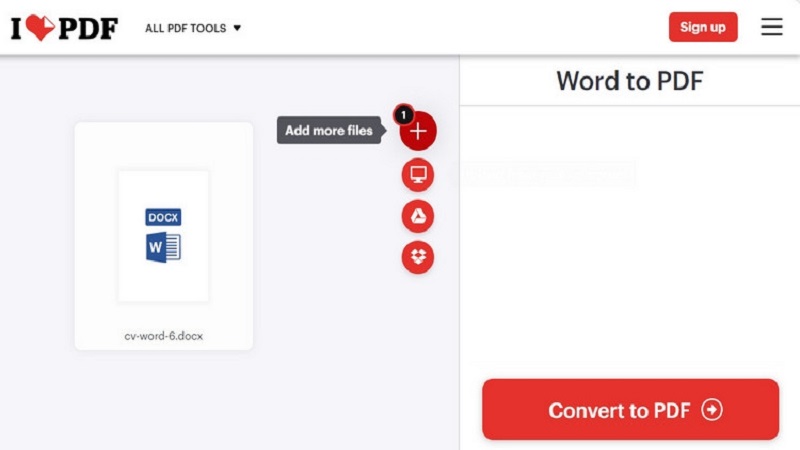Select the cv-word-6.docx file thumbnail
The image size is (800, 450).
163,236
